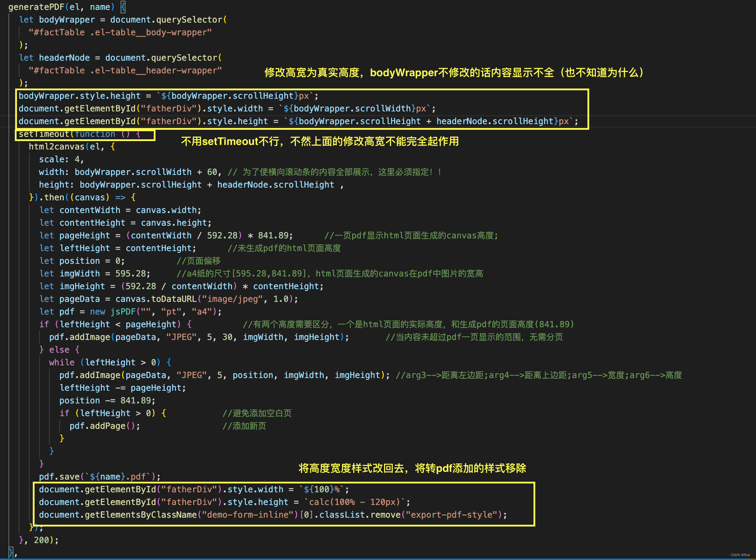Screen dimensions: 756x560
Task: Click the 'let imgWidth = 595.28' line
Action: tap(94, 274)
